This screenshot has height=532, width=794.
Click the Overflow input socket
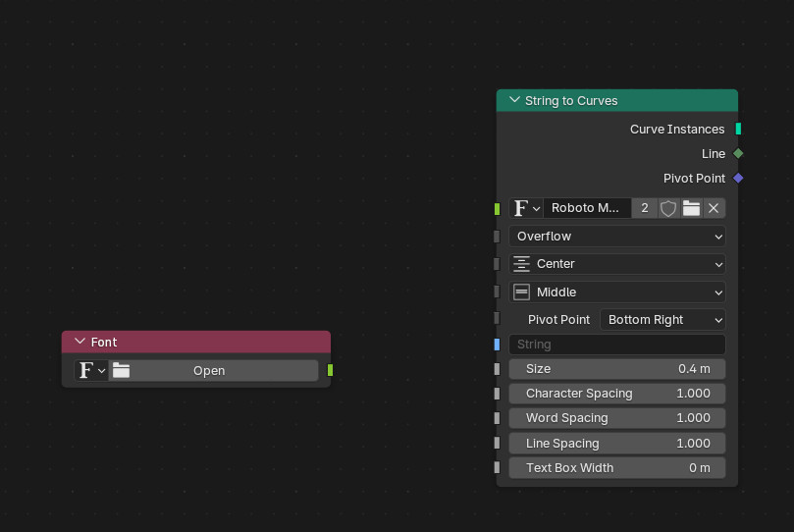click(497, 237)
